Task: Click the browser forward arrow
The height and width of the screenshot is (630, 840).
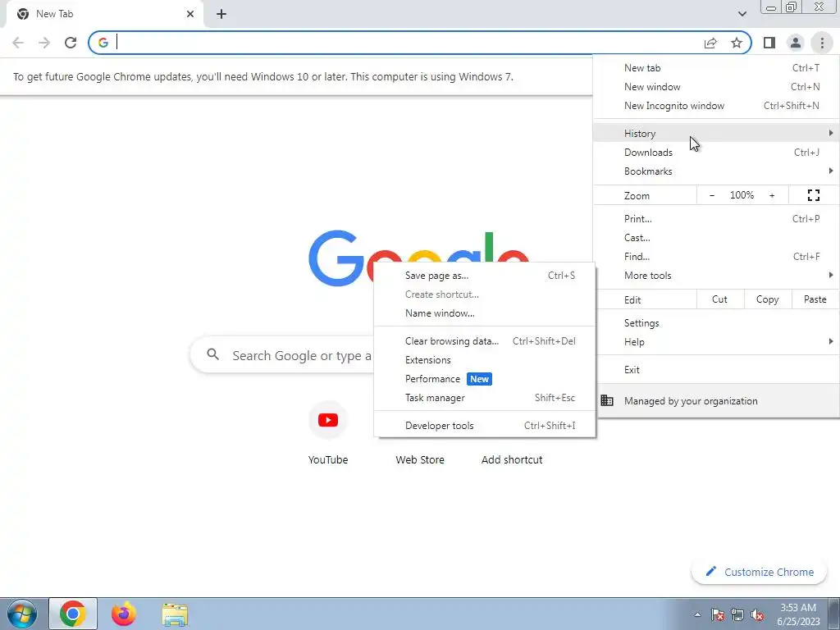Action: [x=44, y=43]
